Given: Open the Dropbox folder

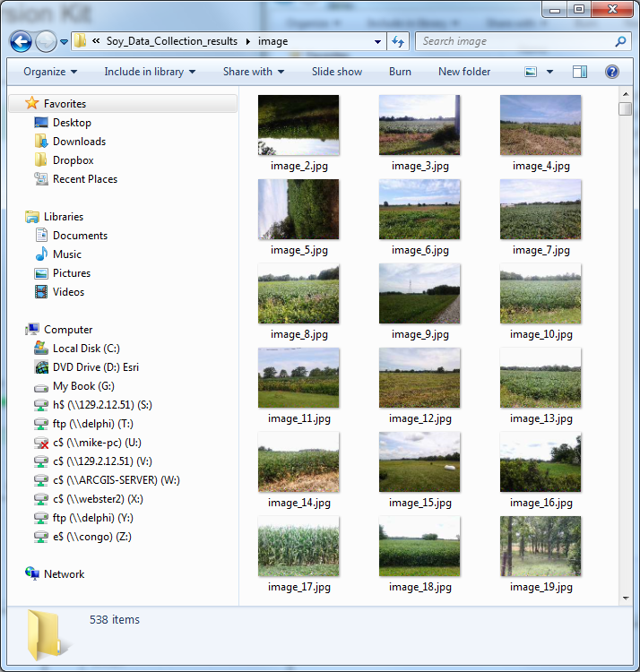Looking at the screenshot, I should (x=74, y=160).
